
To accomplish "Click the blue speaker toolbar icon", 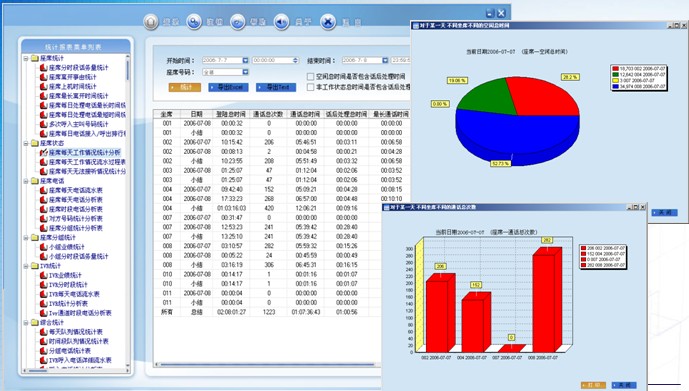I will click(282, 22).
